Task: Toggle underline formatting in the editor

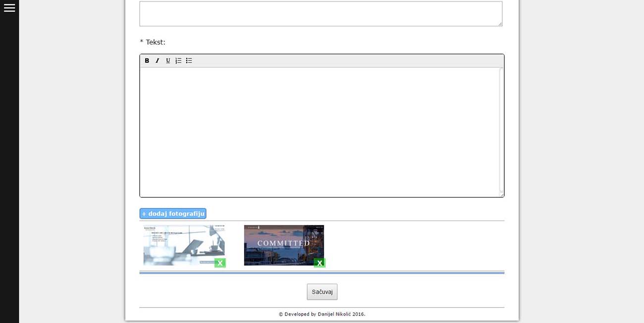Action: 168,61
